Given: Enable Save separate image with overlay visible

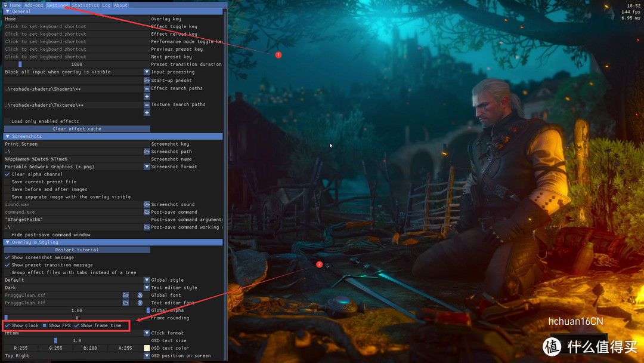Looking at the screenshot, I should point(7,197).
